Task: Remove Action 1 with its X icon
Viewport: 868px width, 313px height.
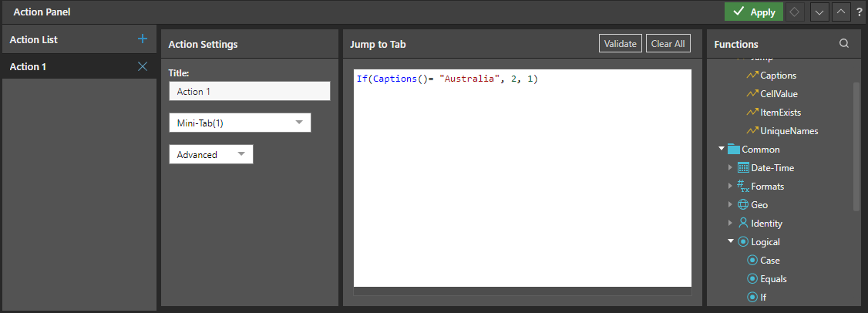Action: pyautogui.click(x=143, y=66)
